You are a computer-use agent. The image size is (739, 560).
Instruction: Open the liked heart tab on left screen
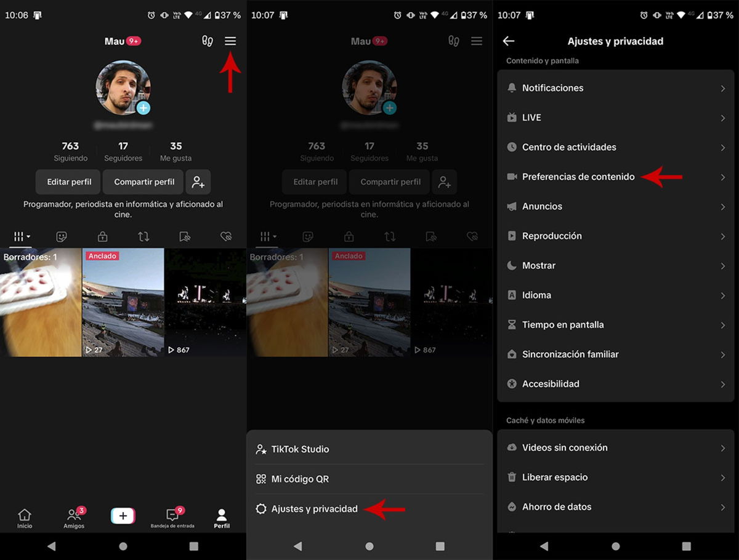226,236
